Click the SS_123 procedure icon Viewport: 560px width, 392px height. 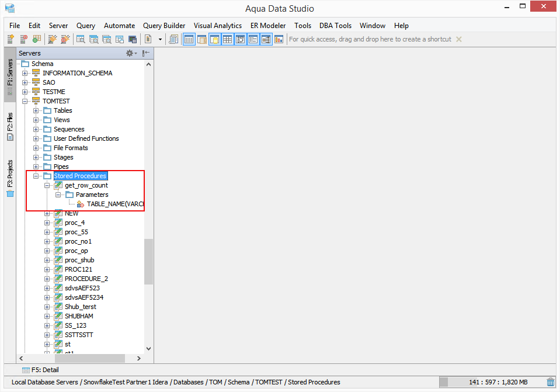pos(58,325)
